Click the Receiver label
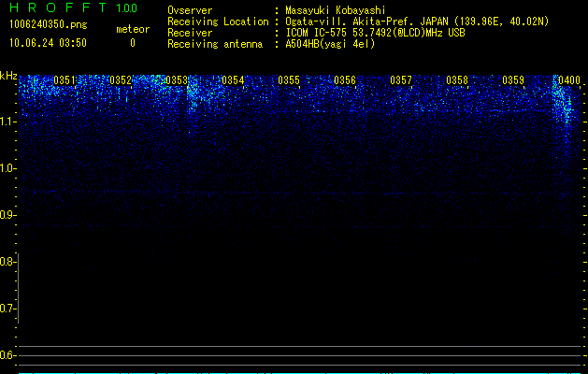This screenshot has height=374, width=588. pos(190,33)
